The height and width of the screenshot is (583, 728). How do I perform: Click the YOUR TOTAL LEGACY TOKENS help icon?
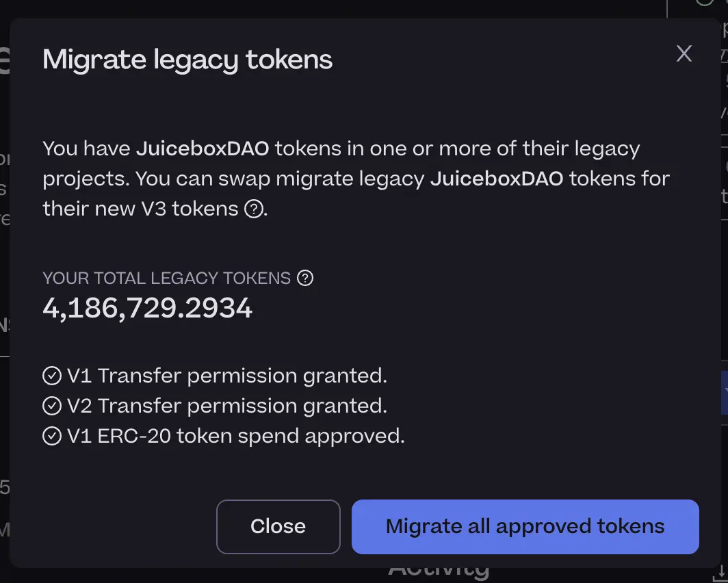coord(306,278)
